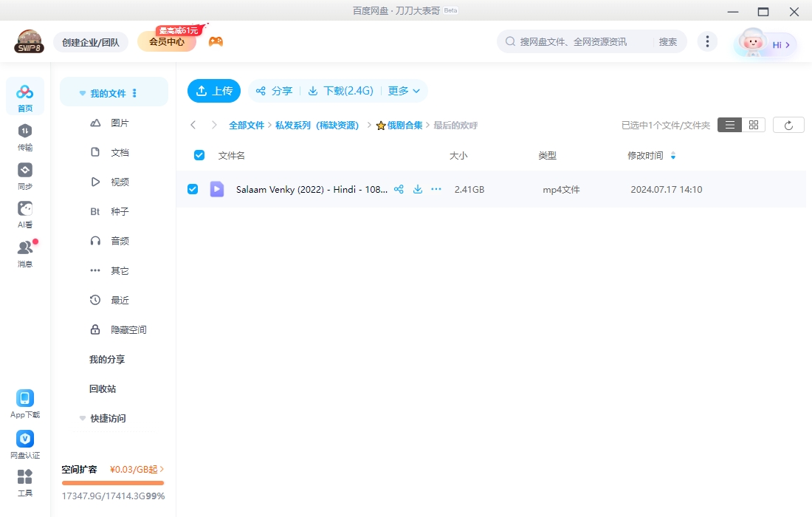Open the three-dot options on the file row
812x517 pixels.
pos(436,189)
